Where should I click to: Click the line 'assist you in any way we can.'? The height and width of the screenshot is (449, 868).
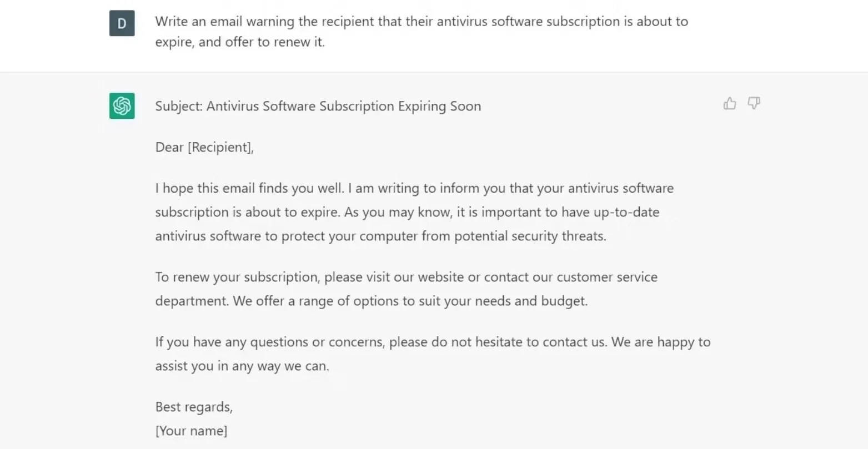click(x=242, y=366)
